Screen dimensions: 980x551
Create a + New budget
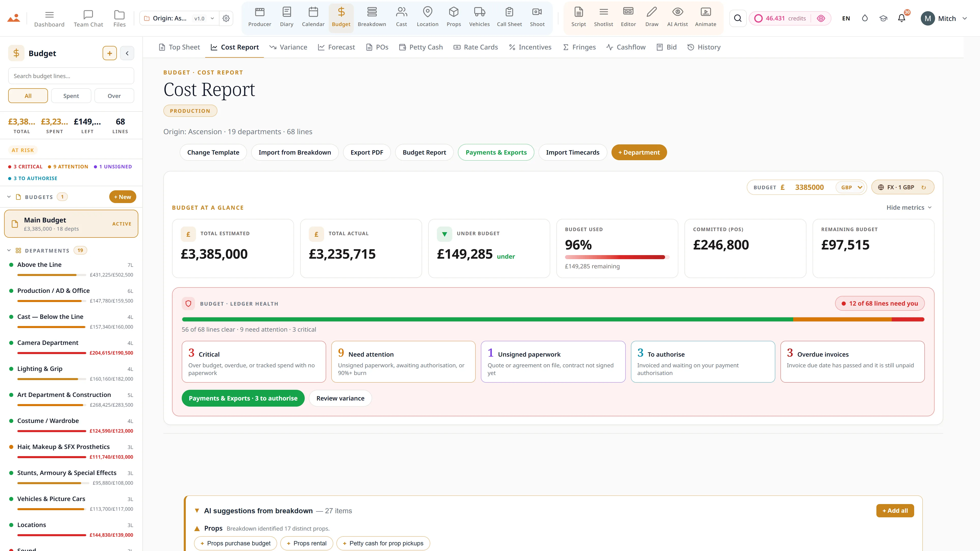122,197
